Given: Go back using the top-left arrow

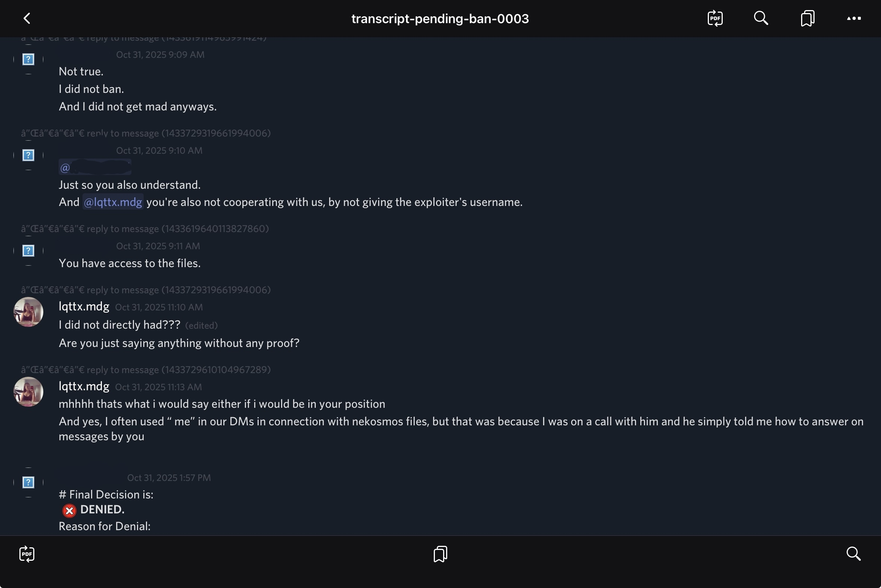Looking at the screenshot, I should 27,18.
